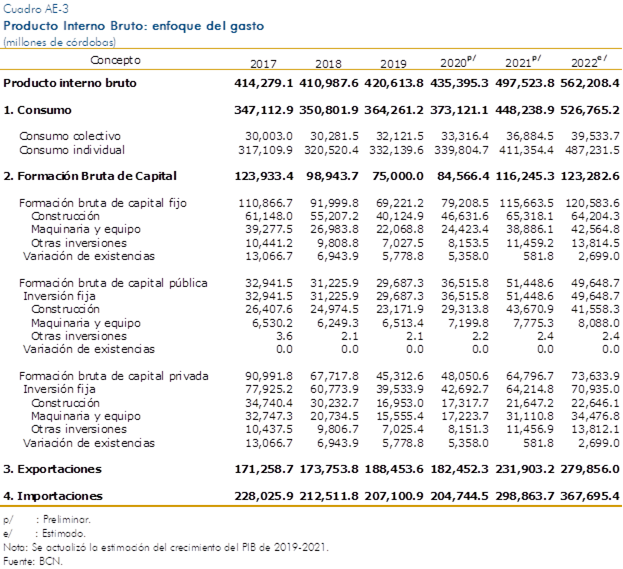Select public Maquinaria value 6,530.2
Image resolution: width=623 pixels, height=569 pixels.
tap(273, 323)
